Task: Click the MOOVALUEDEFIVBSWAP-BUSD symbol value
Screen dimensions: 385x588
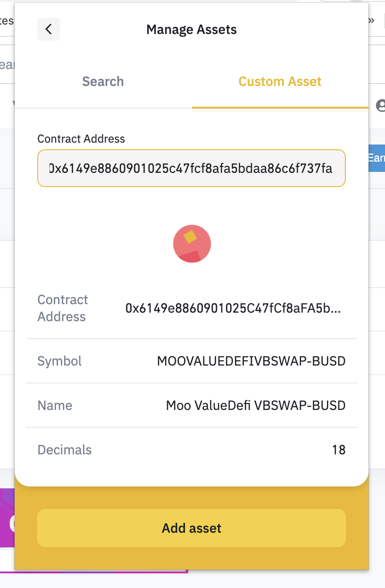Action: [x=251, y=361]
